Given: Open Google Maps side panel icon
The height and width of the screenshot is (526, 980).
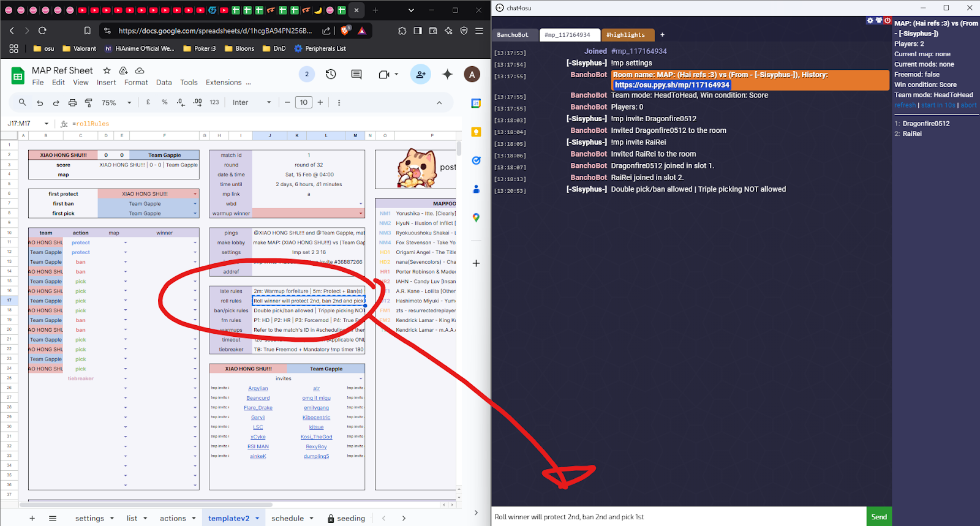Looking at the screenshot, I should (476, 217).
